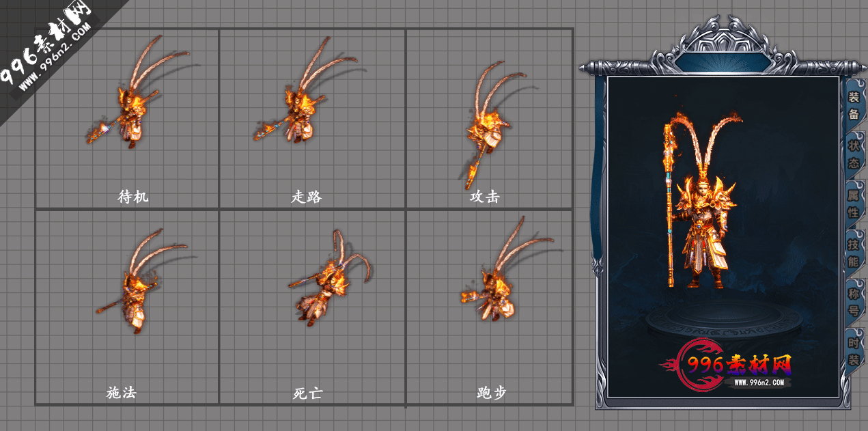The width and height of the screenshot is (868, 431).
Task: Open the 称号 title tab
Action: (854, 302)
